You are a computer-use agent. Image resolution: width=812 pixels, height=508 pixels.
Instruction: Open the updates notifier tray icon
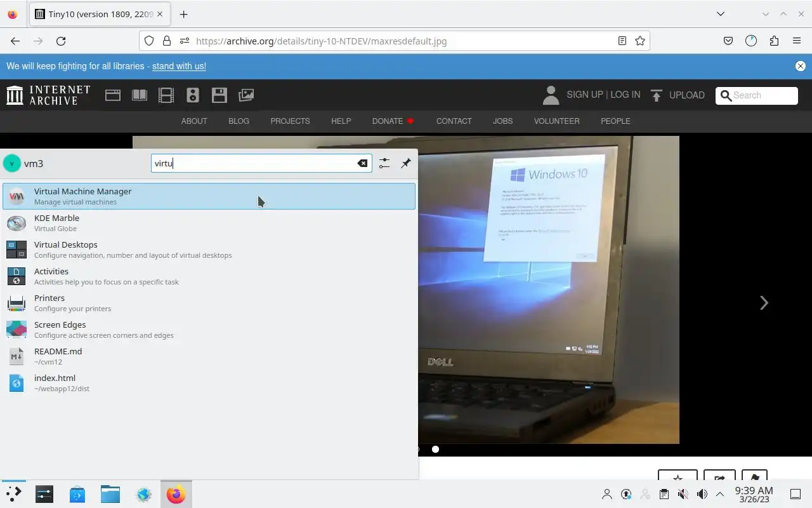626,494
